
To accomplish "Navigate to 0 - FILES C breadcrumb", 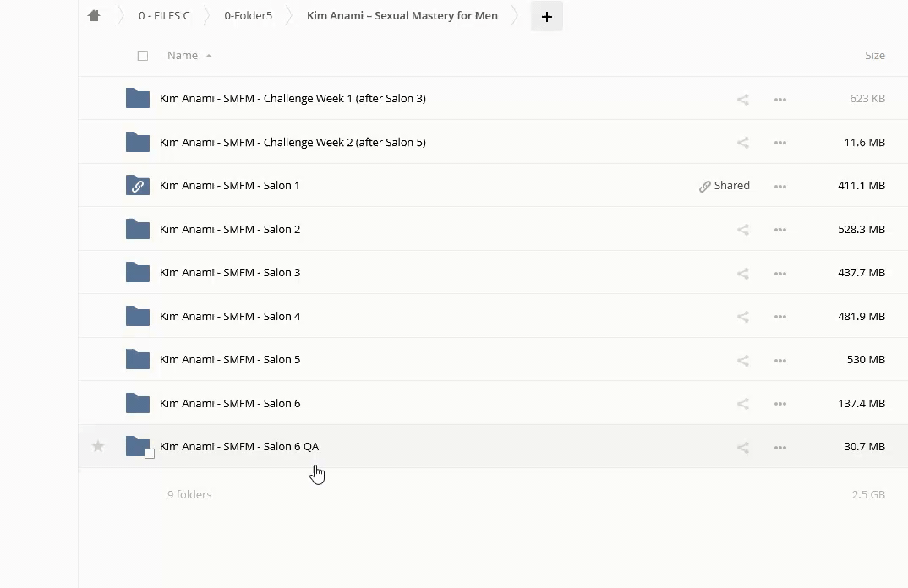I will pyautogui.click(x=164, y=16).
